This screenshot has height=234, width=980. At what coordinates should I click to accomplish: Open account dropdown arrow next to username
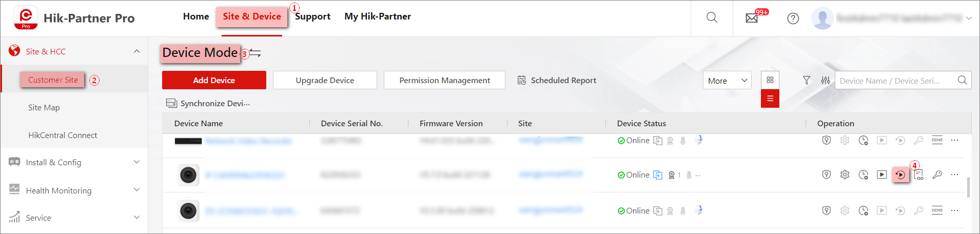(x=969, y=18)
